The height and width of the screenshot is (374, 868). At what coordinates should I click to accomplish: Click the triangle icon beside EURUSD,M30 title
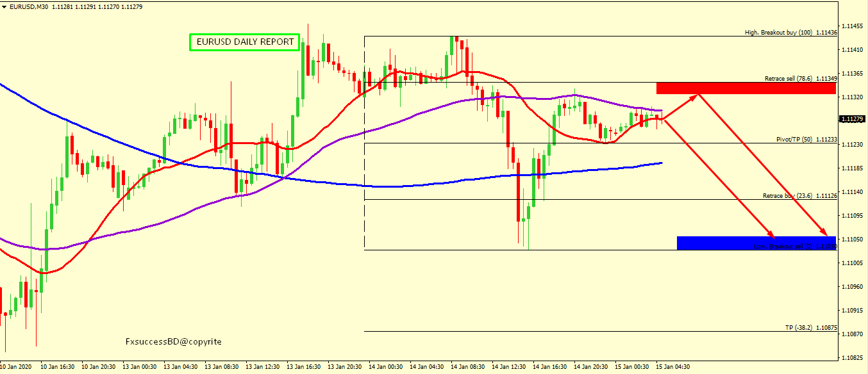(x=4, y=6)
